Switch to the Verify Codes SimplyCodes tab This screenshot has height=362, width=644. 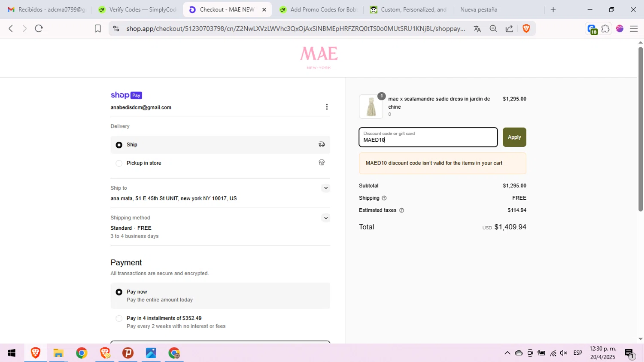[137, 9]
